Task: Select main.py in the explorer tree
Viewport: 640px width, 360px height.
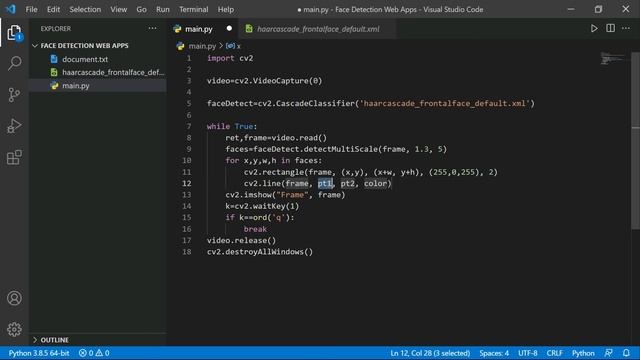Action: coord(76,86)
